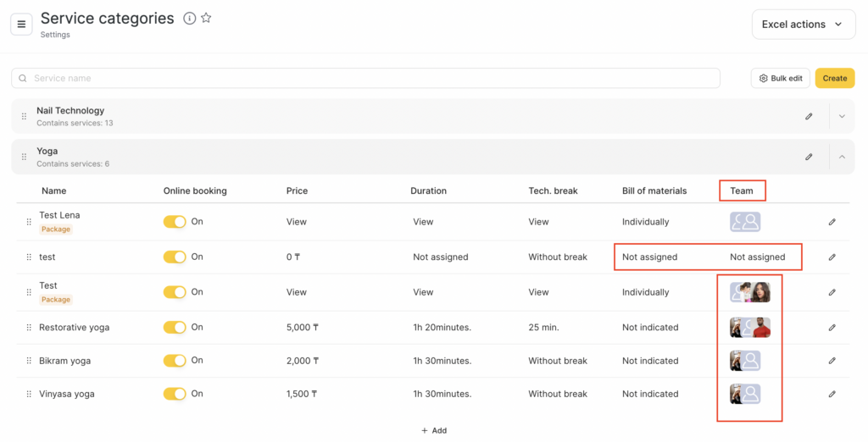Expand the Nail Technology category
Screen dimensions: 868x442
[842, 117]
